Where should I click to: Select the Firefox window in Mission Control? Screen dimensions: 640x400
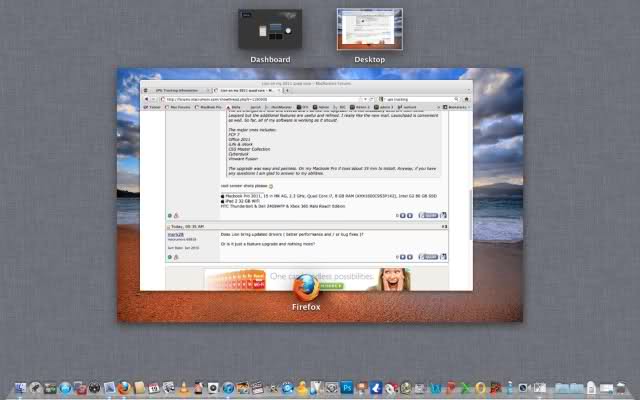coord(307,186)
